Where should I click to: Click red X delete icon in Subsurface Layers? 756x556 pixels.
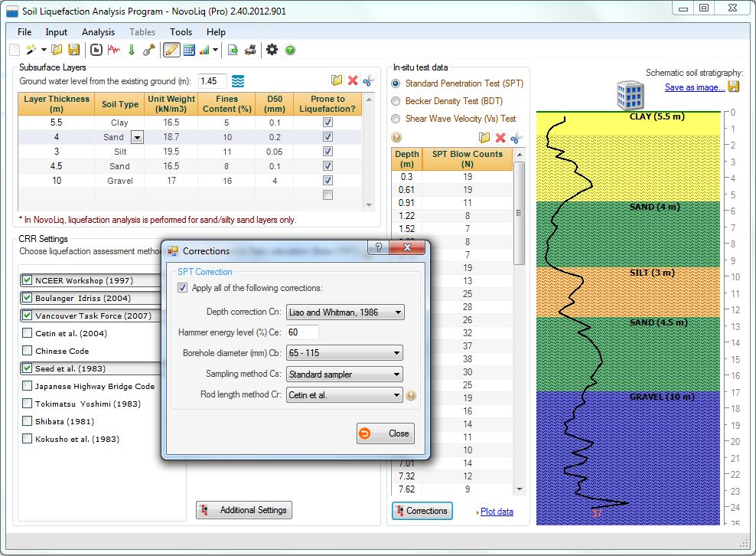(353, 80)
